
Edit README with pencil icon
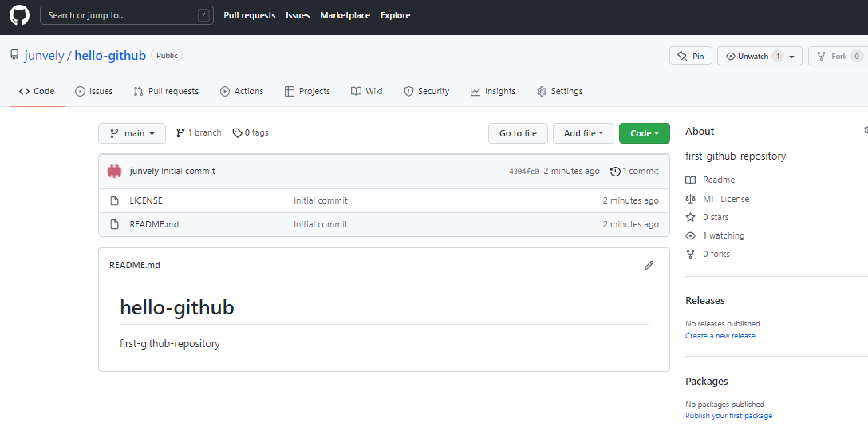coord(649,265)
